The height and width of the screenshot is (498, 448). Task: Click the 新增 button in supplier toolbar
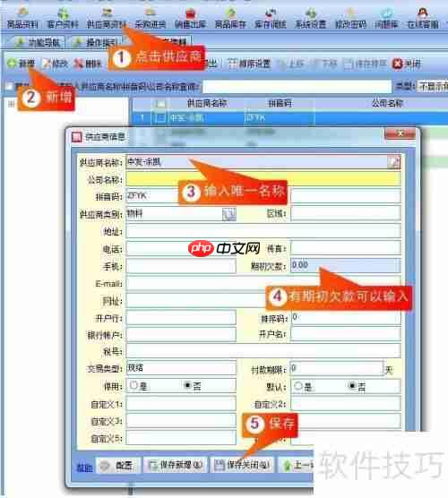(22, 64)
